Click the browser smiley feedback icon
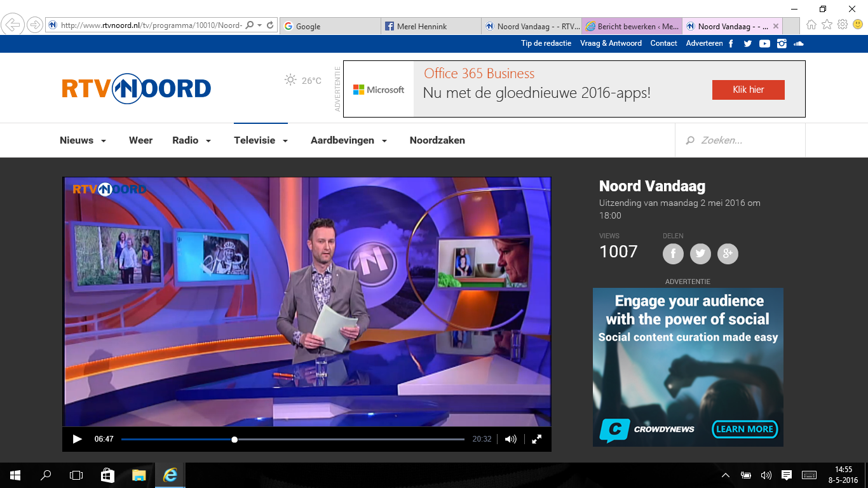 (x=858, y=25)
